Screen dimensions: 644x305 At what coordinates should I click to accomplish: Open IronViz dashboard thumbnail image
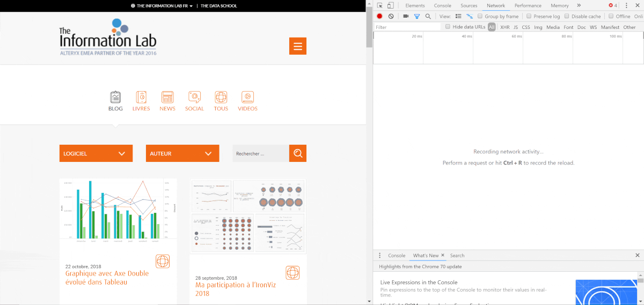(x=248, y=216)
